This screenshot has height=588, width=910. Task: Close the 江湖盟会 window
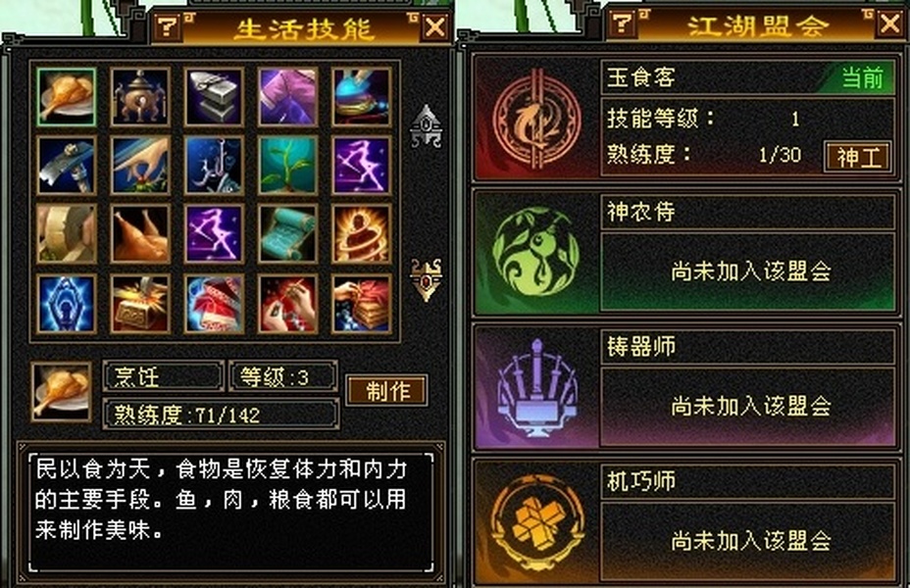click(x=889, y=24)
